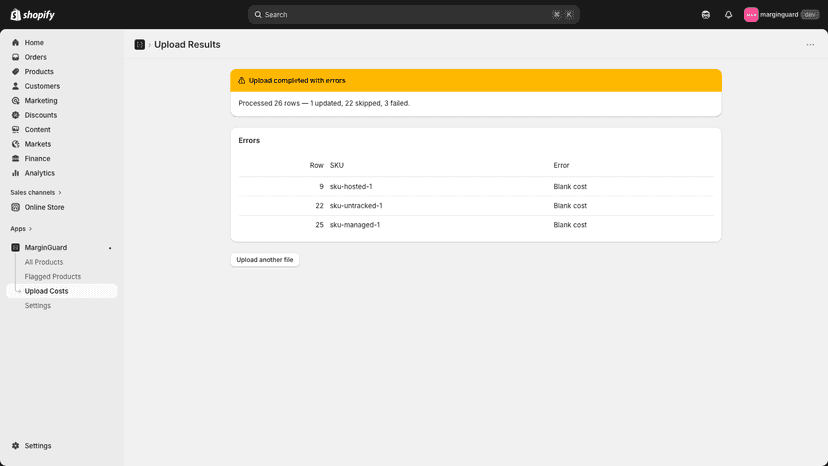The width and height of the screenshot is (828, 466).
Task: Select Upload Costs under MarginGuard
Action: (x=62, y=291)
